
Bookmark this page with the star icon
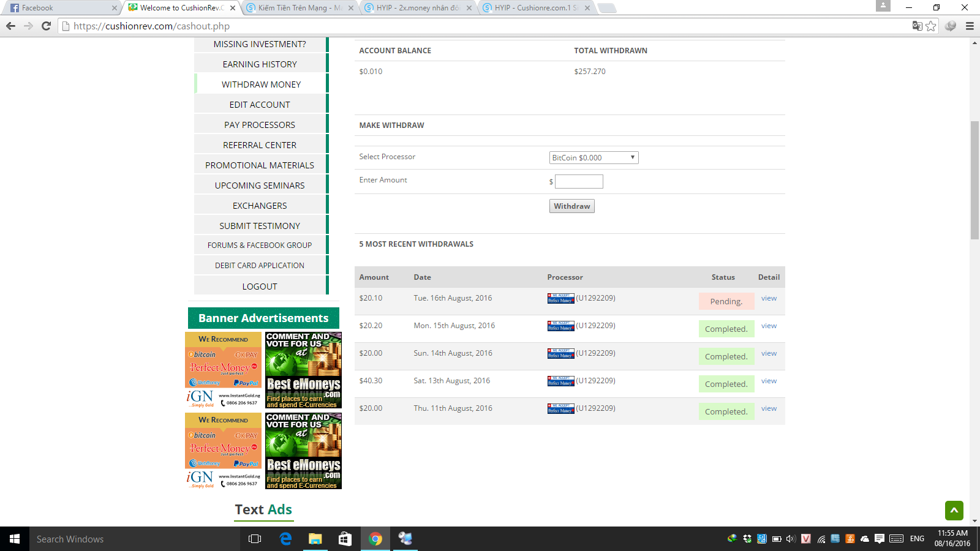[x=931, y=26]
